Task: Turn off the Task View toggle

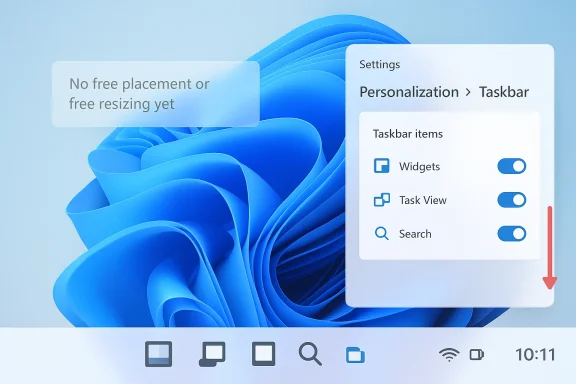Action: [x=512, y=200]
